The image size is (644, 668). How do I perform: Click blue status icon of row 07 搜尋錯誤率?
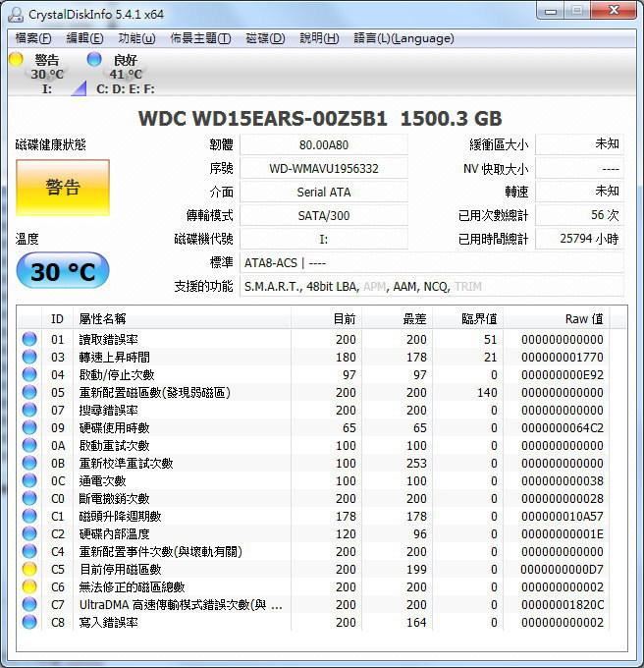29,410
